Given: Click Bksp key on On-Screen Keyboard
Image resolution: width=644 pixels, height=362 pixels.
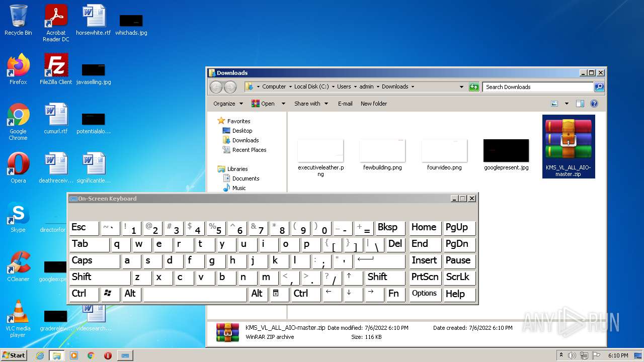Looking at the screenshot, I should pyautogui.click(x=390, y=228).
